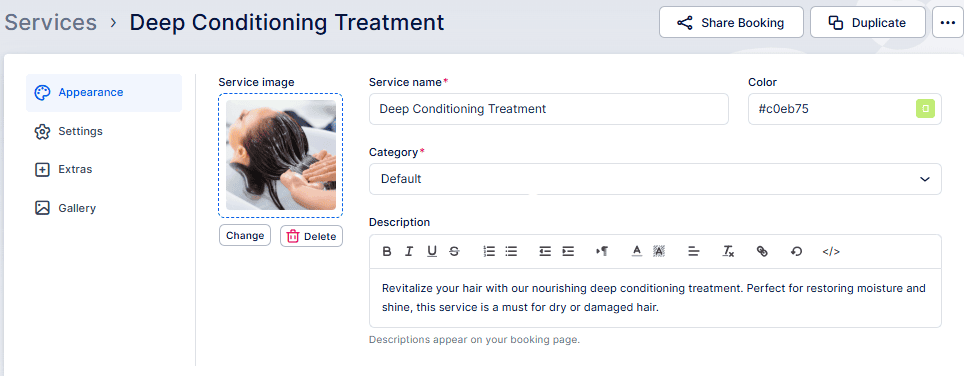Duplicate this service
The width and height of the screenshot is (964, 376).
[867, 23]
